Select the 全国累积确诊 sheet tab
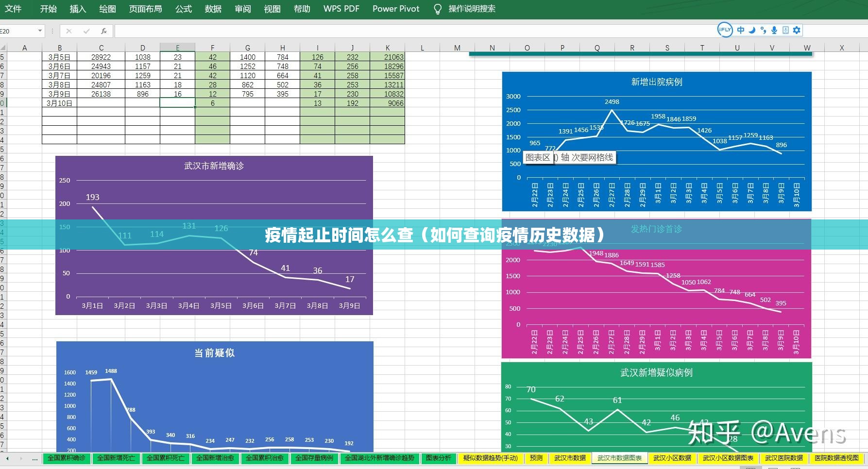 coord(66,458)
